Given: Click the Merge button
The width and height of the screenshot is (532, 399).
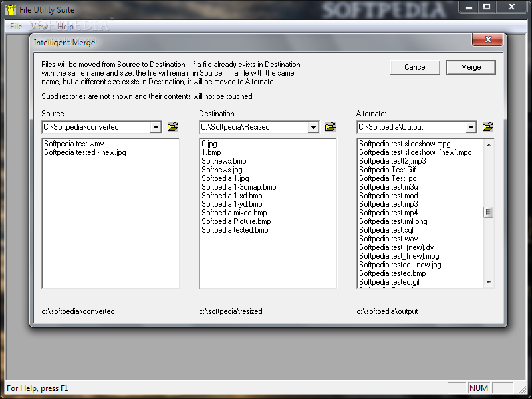Looking at the screenshot, I should coord(471,67).
